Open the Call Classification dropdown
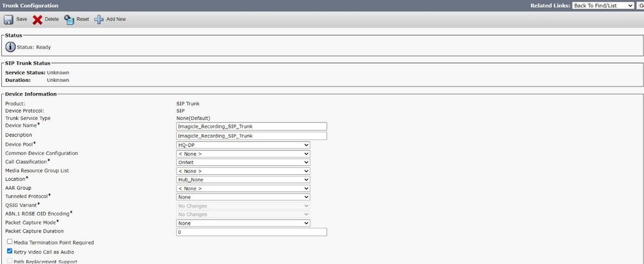Screen dimensions: 644x264 [243, 162]
